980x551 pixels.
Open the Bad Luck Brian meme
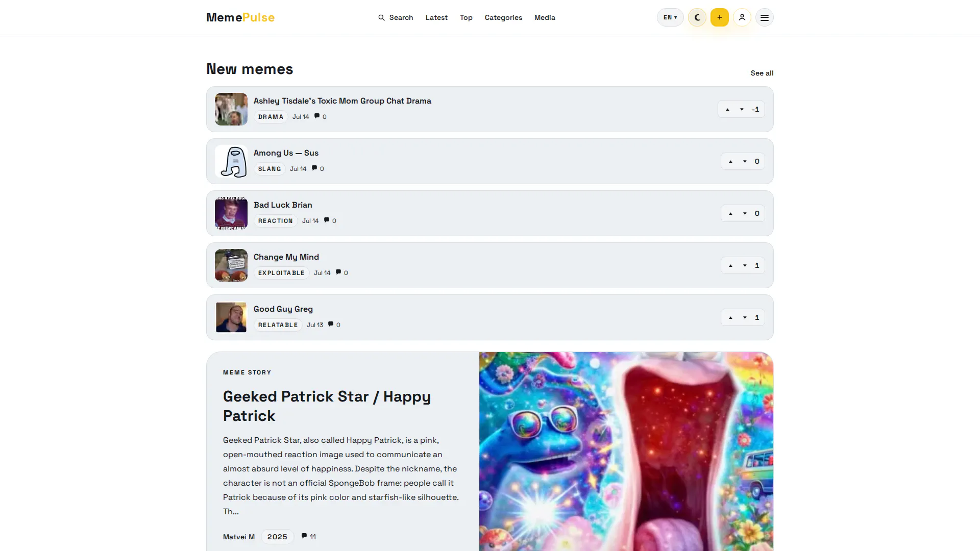click(x=283, y=205)
